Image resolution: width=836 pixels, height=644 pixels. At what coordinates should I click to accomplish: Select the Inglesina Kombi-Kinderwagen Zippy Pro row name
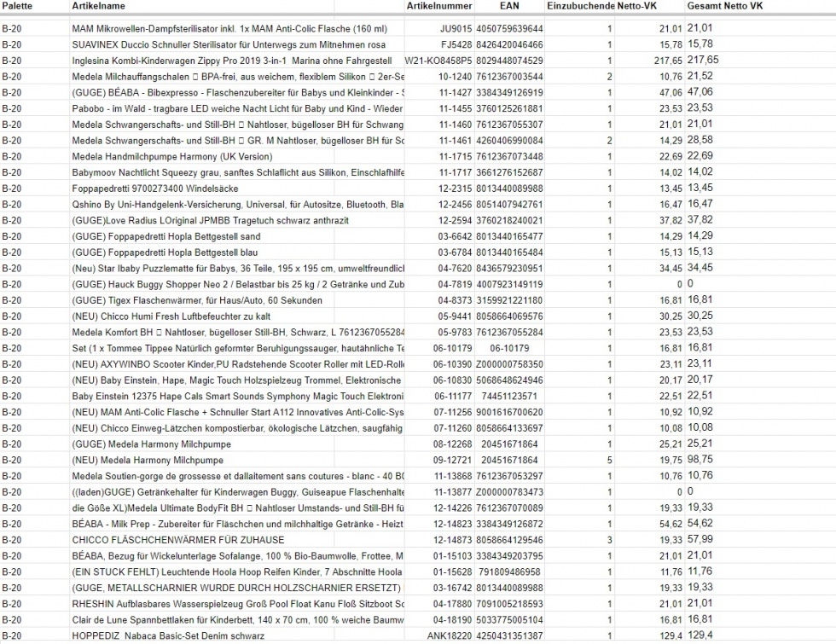(x=232, y=61)
